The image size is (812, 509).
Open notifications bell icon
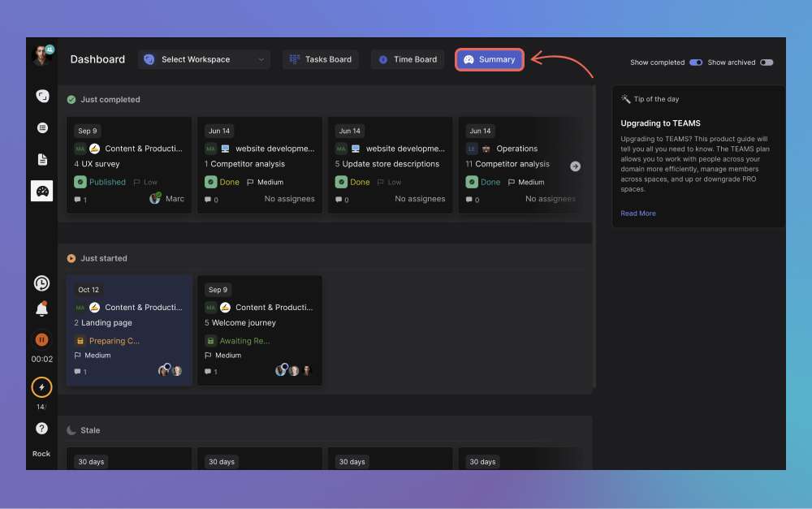tap(42, 309)
